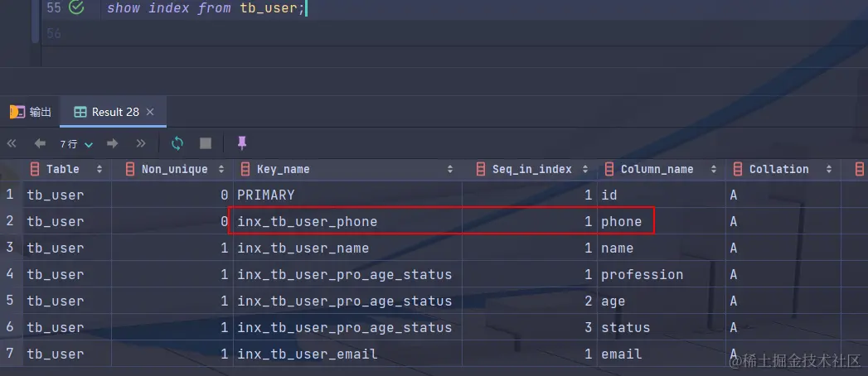Click the inx_tb_user_phone cell
The image size is (868, 376).
347,222
